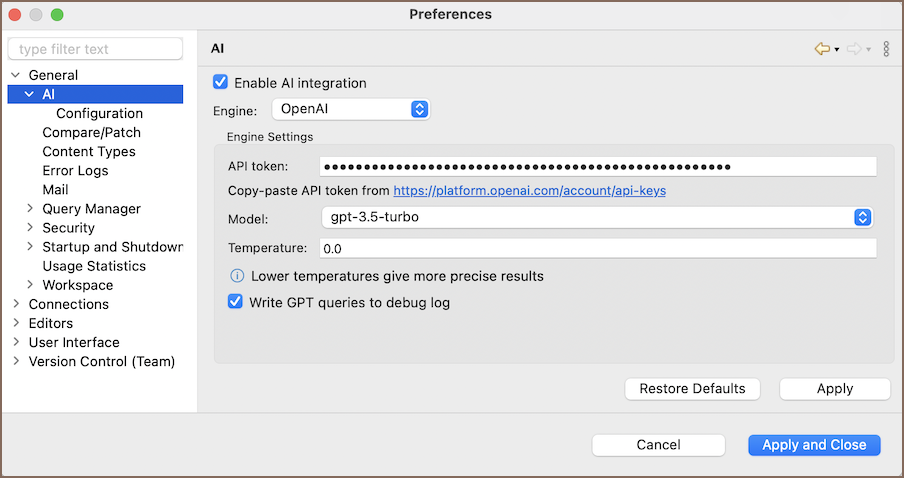Select the Error Logs preference page
Viewport: 904px width, 478px height.
tap(75, 171)
